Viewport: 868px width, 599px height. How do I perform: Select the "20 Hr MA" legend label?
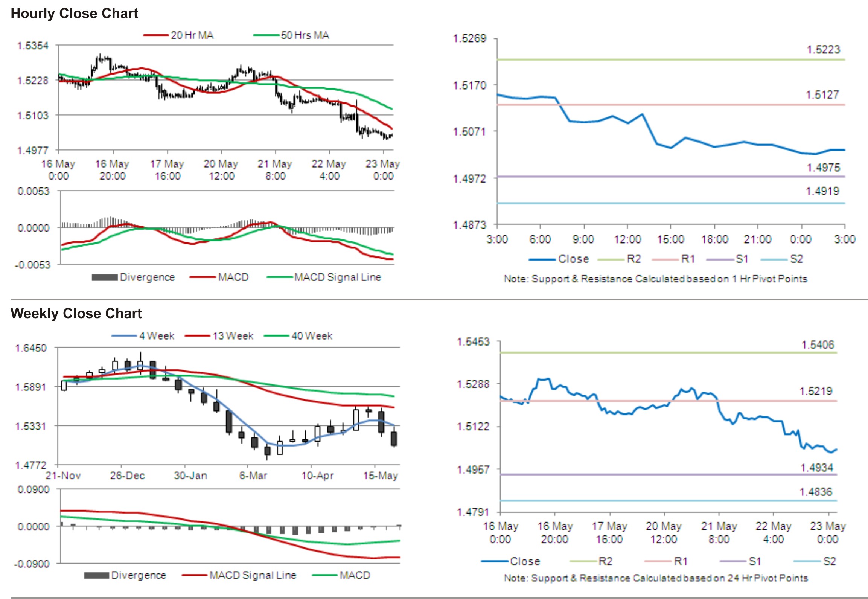(x=192, y=35)
